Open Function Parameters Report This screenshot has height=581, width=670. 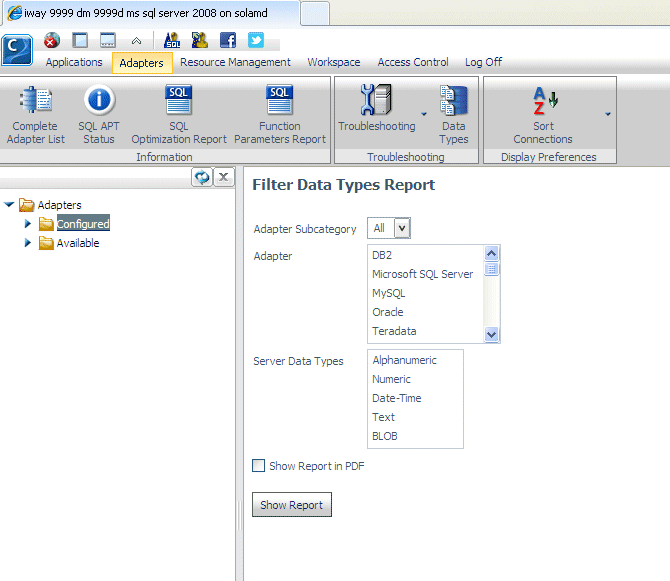coord(280,114)
